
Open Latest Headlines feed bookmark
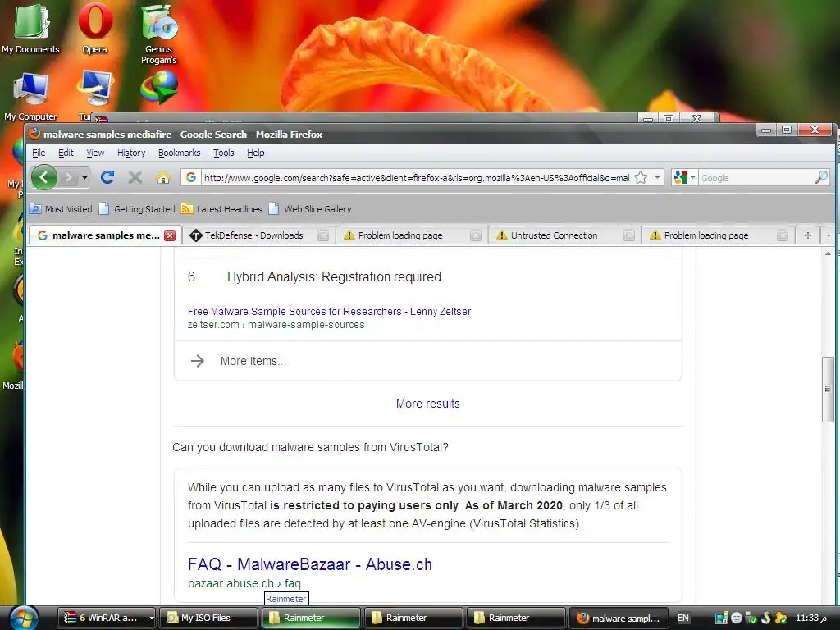(221, 209)
